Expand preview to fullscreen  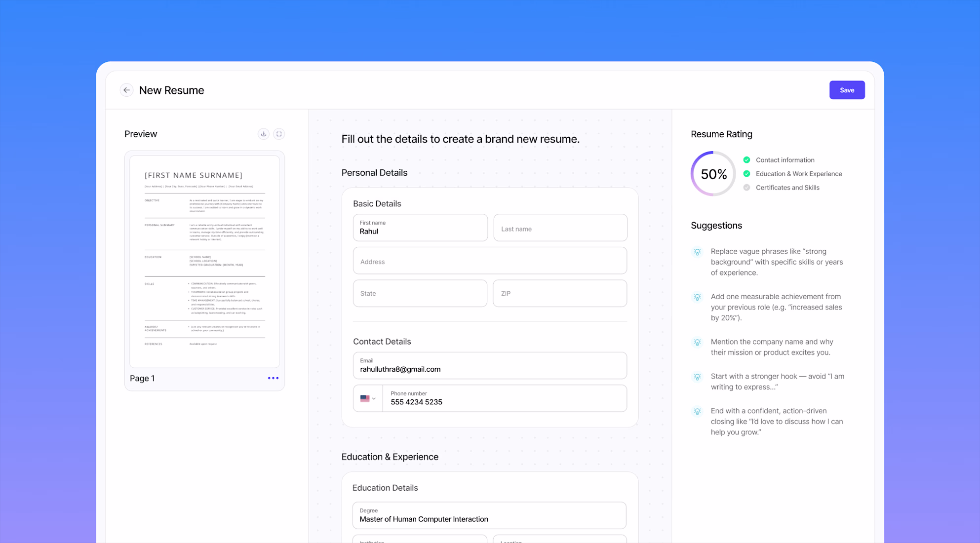[279, 134]
